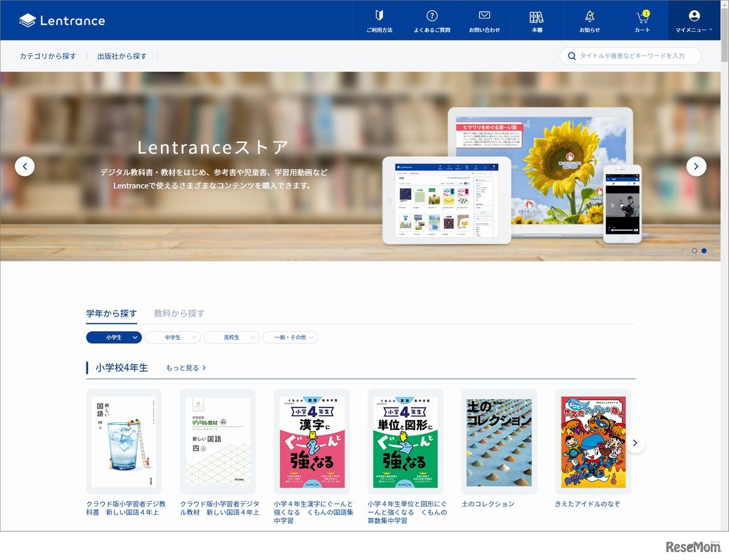Image resolution: width=729 pixels, height=560 pixels.
Task: Focus the keyword search field
Action: pyautogui.click(x=630, y=56)
